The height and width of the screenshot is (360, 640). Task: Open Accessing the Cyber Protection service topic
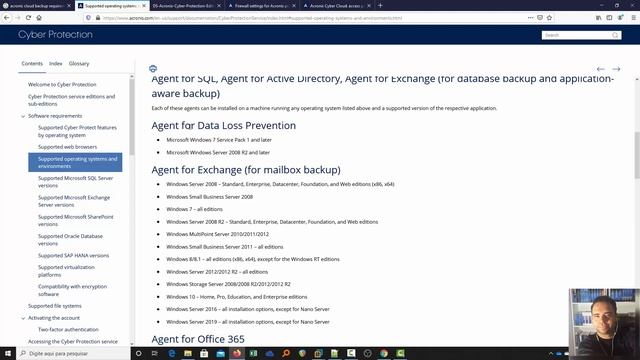tap(73, 341)
